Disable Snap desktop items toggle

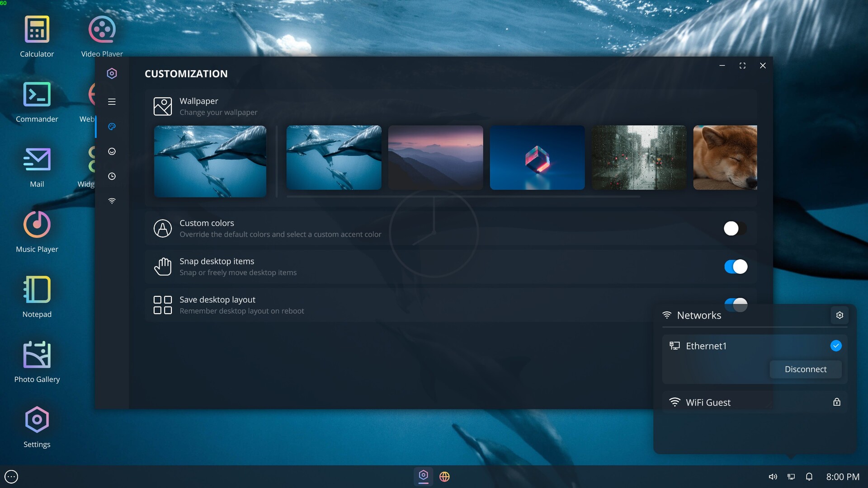[x=735, y=267]
